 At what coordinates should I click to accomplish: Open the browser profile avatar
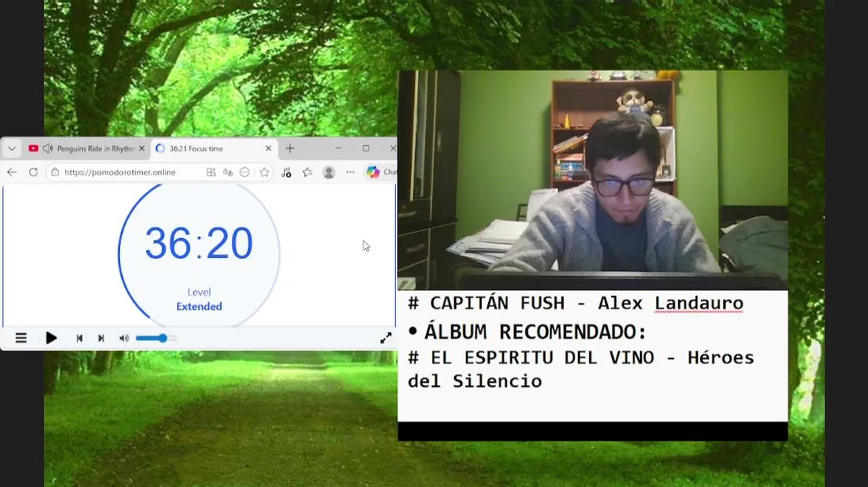coord(329,172)
